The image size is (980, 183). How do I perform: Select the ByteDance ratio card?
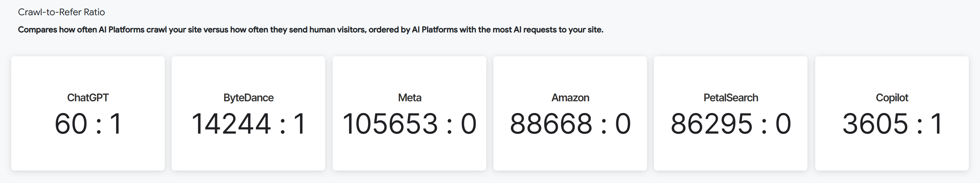[249, 153]
